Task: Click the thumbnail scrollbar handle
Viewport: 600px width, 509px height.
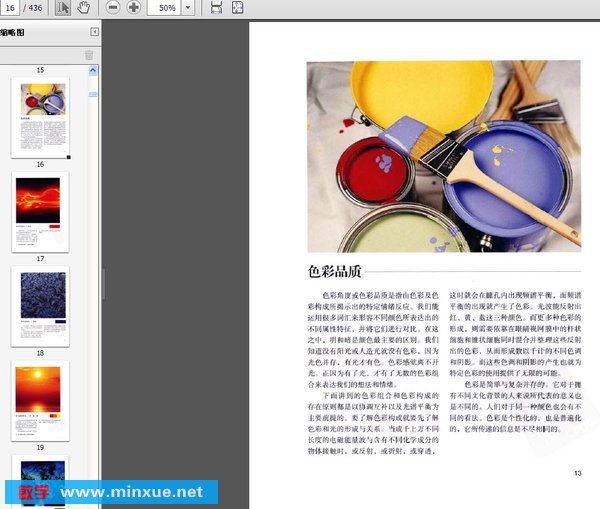Action: (x=93, y=94)
